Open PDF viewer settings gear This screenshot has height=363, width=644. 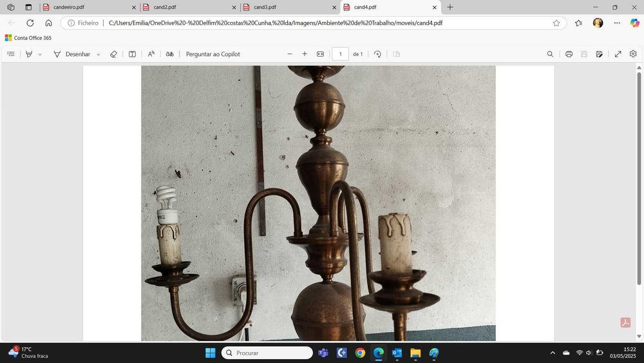point(633,54)
